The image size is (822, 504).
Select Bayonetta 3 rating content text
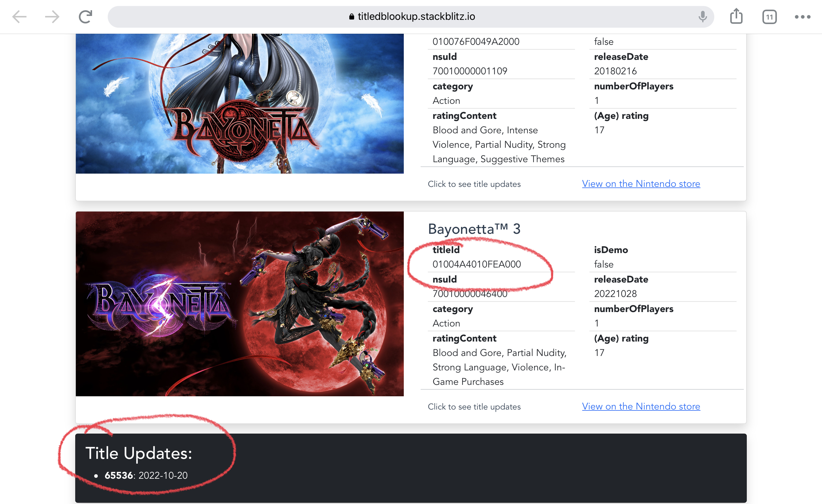tap(499, 367)
